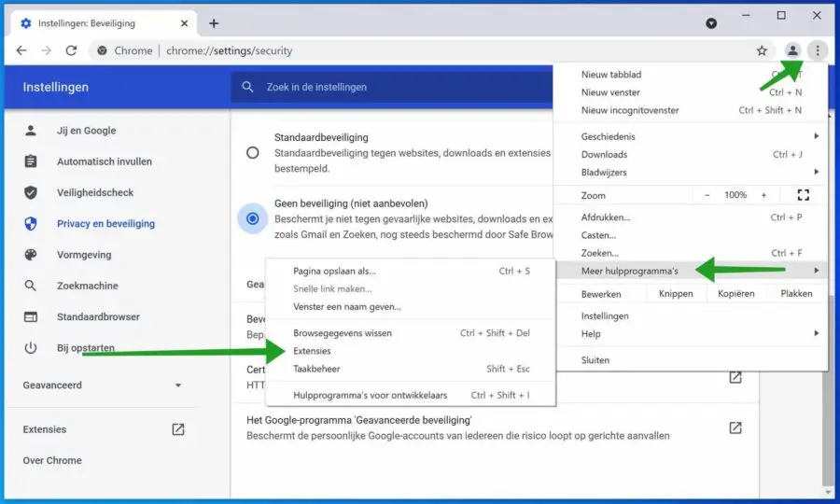Open the Geavanceerde beveiliging programma row

tap(495, 427)
